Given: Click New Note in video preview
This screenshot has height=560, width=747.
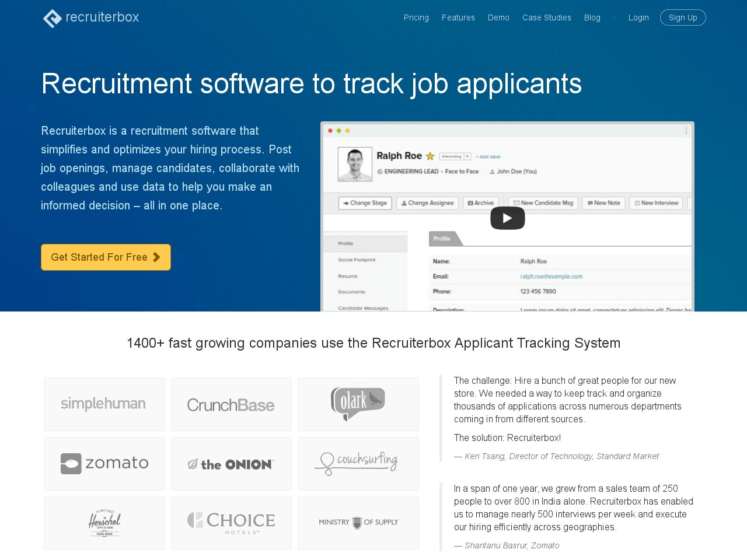Looking at the screenshot, I should pyautogui.click(x=603, y=203).
